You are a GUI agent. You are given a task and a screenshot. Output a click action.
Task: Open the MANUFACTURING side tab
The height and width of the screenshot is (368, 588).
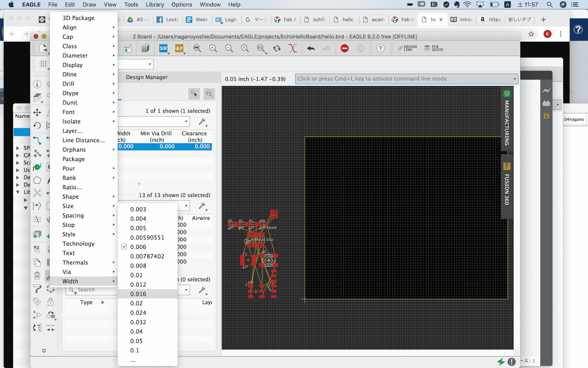pyautogui.click(x=507, y=119)
